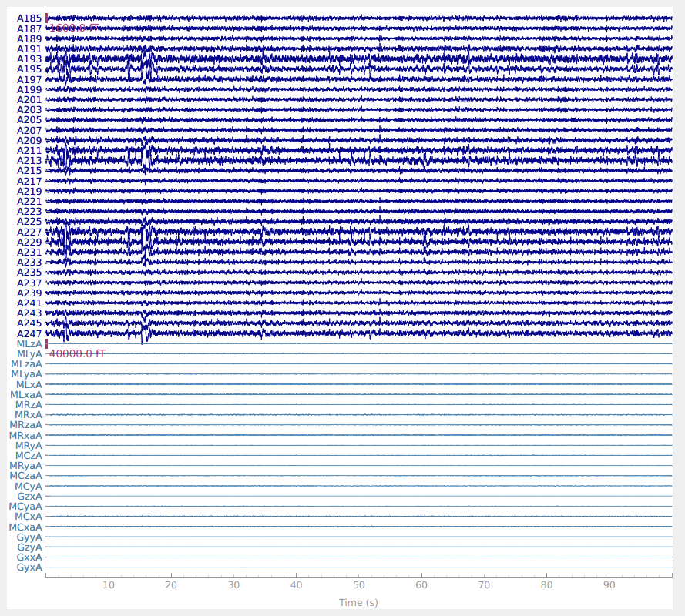Select reference channel label MLyA

(x=29, y=353)
